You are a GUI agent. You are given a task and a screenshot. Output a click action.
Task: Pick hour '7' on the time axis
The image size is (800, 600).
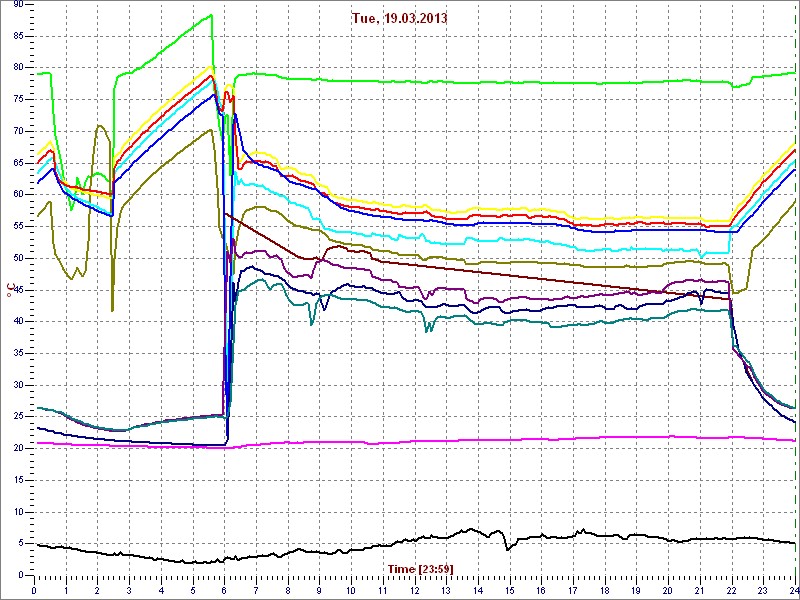click(x=256, y=591)
